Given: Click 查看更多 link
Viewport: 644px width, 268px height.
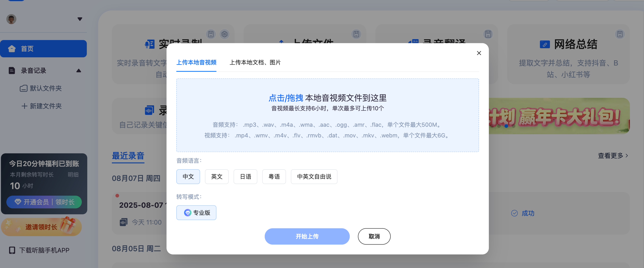Looking at the screenshot, I should [613, 156].
